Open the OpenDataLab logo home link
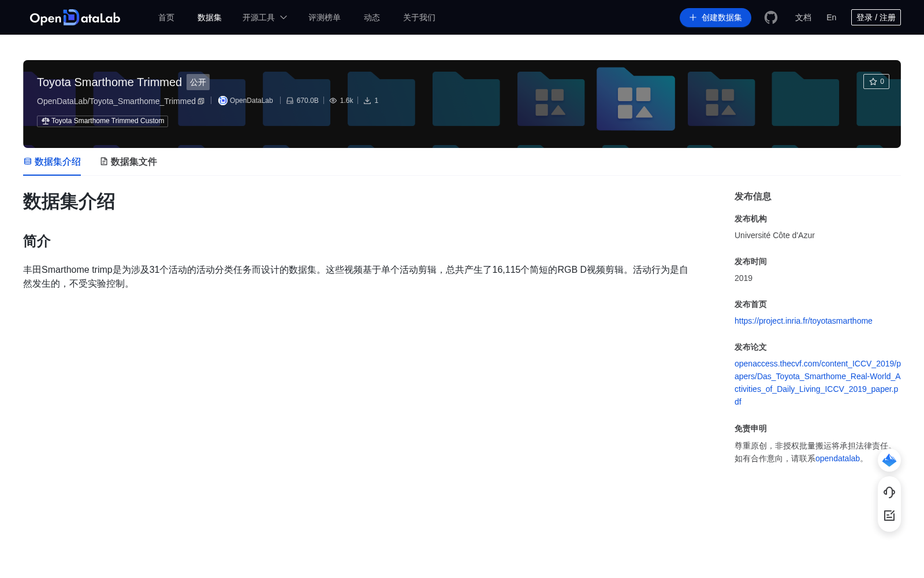This screenshot has width=924, height=578. pyautogui.click(x=75, y=17)
